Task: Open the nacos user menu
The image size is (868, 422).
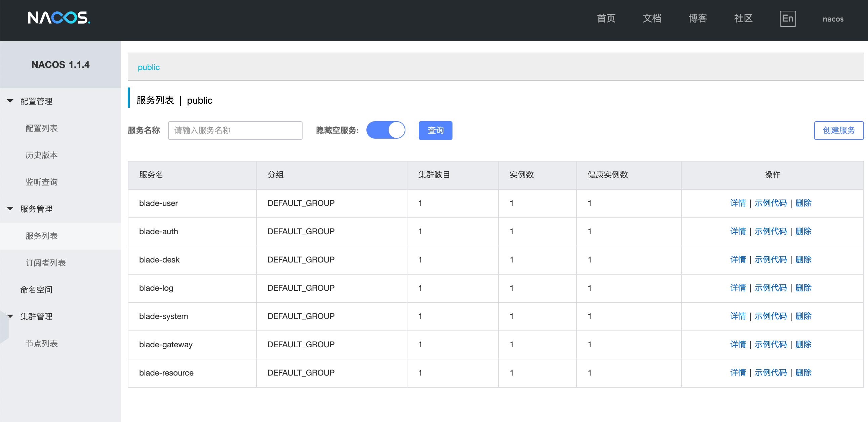Action: [833, 19]
